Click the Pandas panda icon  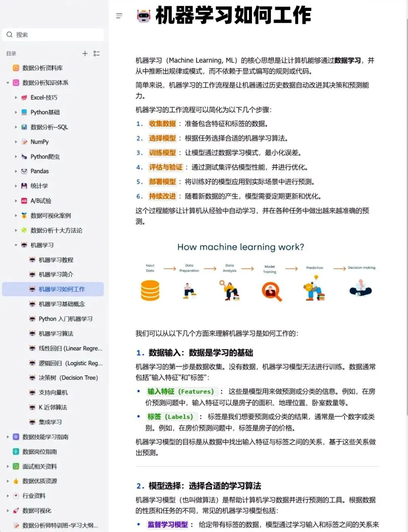coord(24,171)
